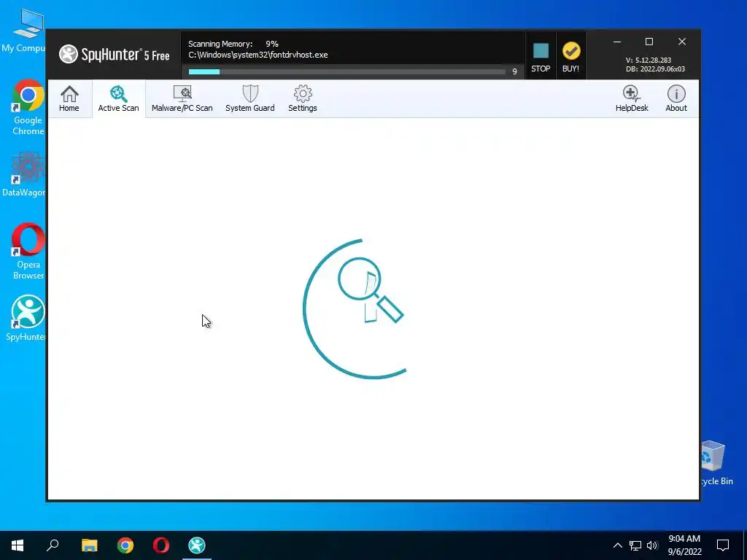Screen dimensions: 747x560
Task: Open the Home tab in SpyHunter
Action: (69, 98)
